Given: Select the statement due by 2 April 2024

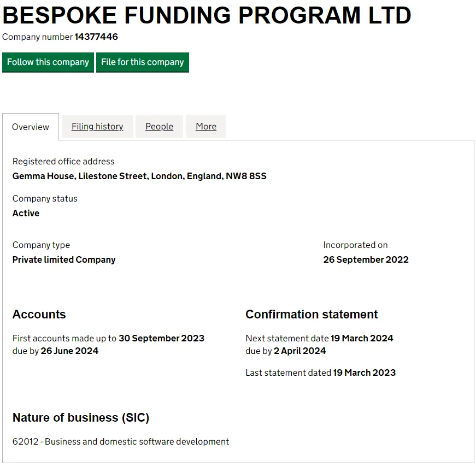Looking at the screenshot, I should click(x=299, y=351).
